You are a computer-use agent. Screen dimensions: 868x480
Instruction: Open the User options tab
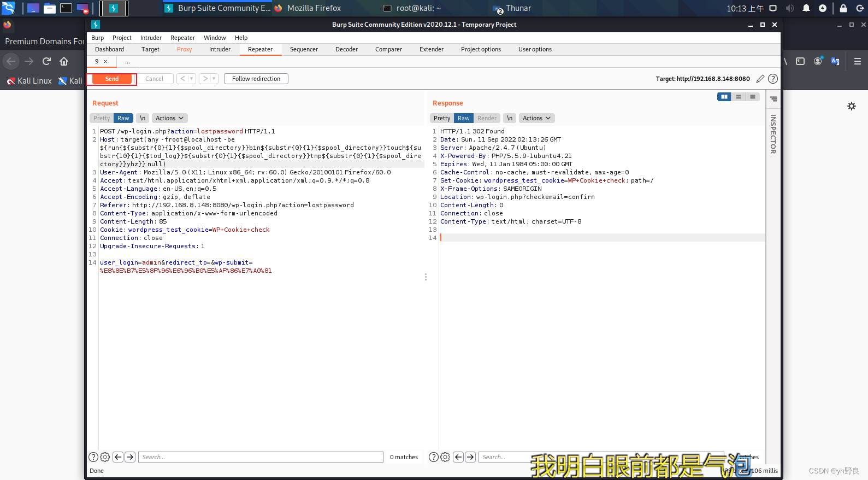(535, 49)
